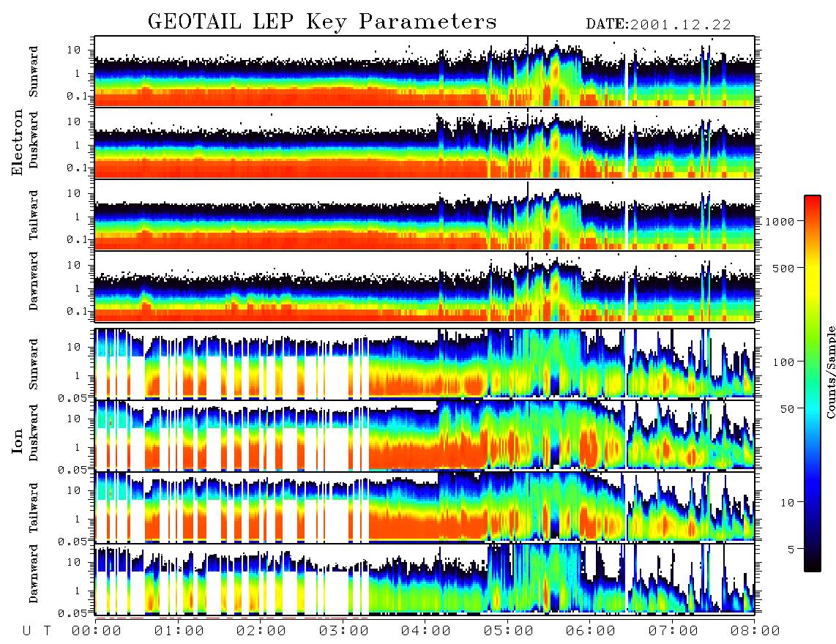Image resolution: width=836 pixels, height=644 pixels.
Task: Select the Electron Tailward spectrogram panel
Action: (x=425, y=215)
